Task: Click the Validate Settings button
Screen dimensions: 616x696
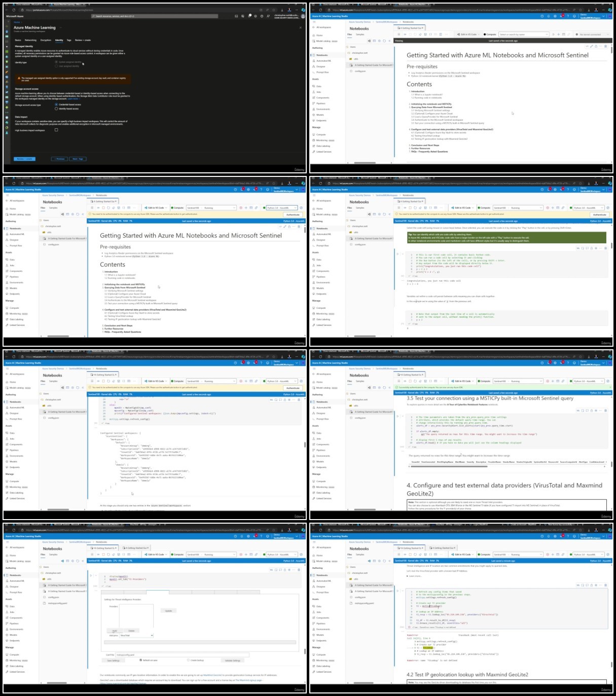Action: (x=233, y=661)
